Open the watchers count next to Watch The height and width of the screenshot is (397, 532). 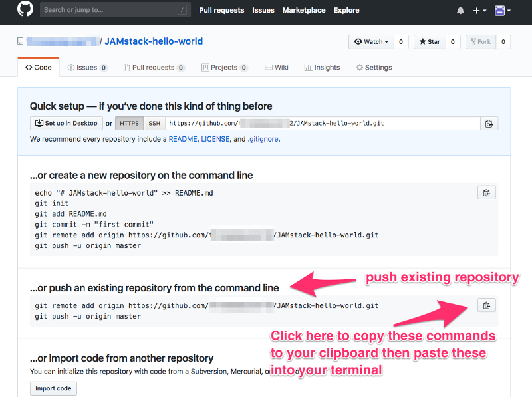tap(401, 42)
